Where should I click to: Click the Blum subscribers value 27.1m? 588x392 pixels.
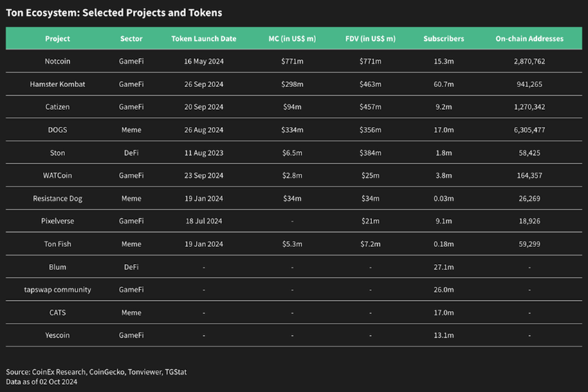[x=443, y=267]
